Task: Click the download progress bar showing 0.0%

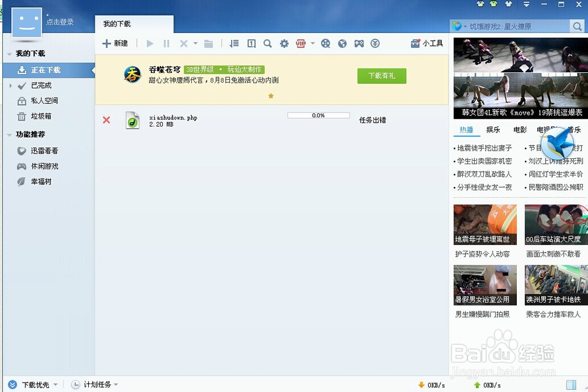Action: pos(318,115)
